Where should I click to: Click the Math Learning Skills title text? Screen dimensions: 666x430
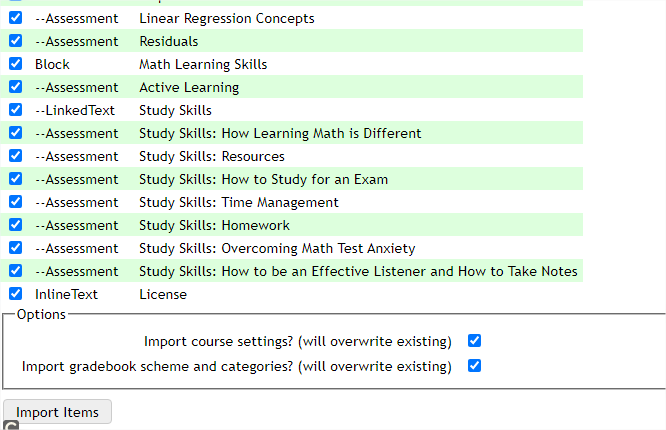(203, 64)
